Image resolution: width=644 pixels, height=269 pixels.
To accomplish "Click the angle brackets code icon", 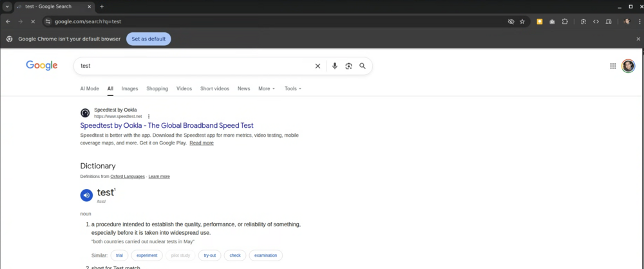I will [x=596, y=21].
